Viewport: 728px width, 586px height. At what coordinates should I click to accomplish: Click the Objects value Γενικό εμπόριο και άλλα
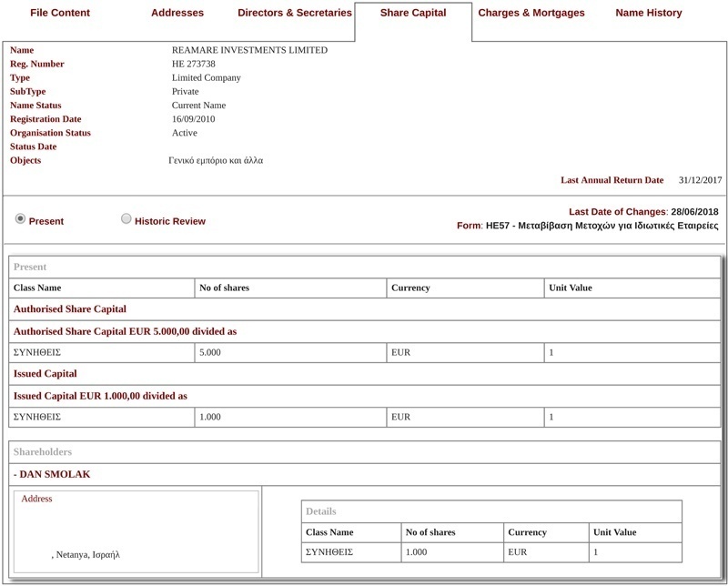[216, 161]
